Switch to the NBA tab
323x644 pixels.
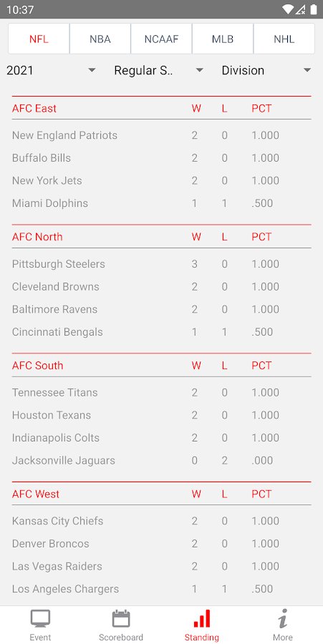100,39
